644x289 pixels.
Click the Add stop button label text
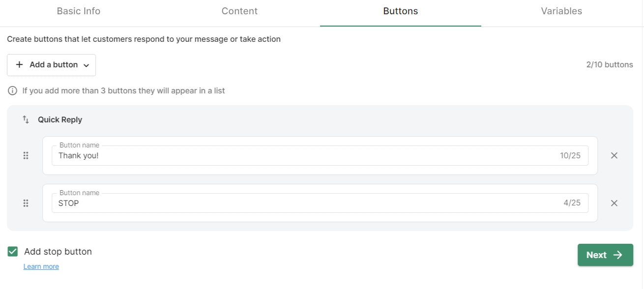58,252
